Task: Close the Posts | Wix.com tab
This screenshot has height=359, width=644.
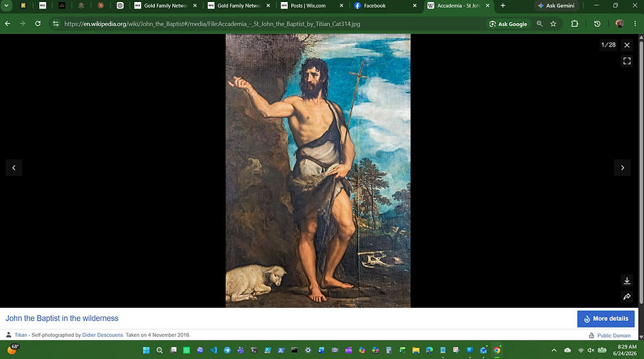Action: (341, 6)
